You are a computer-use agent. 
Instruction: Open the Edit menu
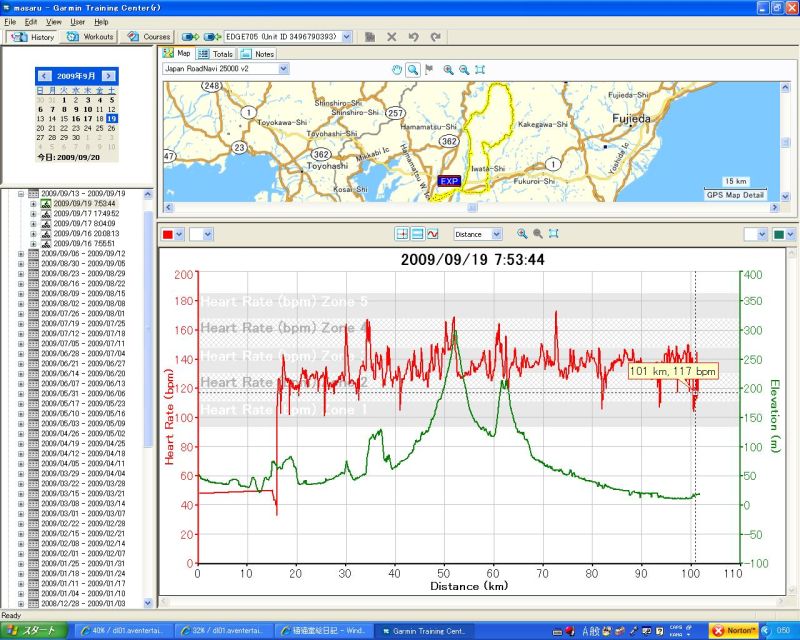pos(31,22)
